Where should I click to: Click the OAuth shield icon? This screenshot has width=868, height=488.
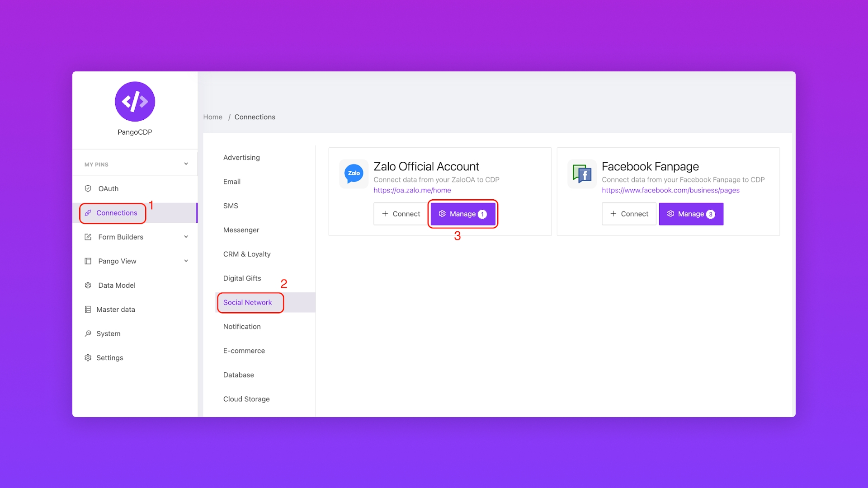coord(88,188)
